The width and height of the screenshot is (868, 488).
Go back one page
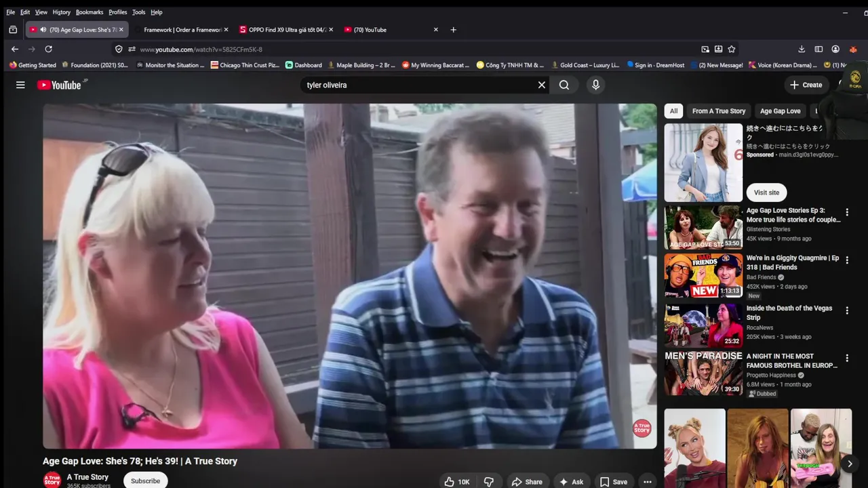pos(15,49)
